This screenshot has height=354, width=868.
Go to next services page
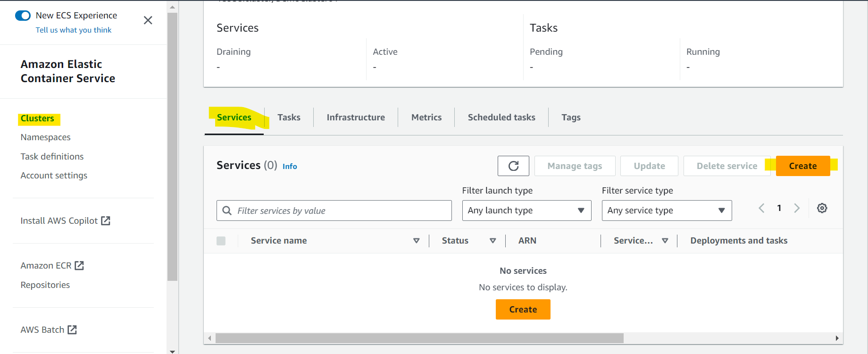(x=797, y=208)
